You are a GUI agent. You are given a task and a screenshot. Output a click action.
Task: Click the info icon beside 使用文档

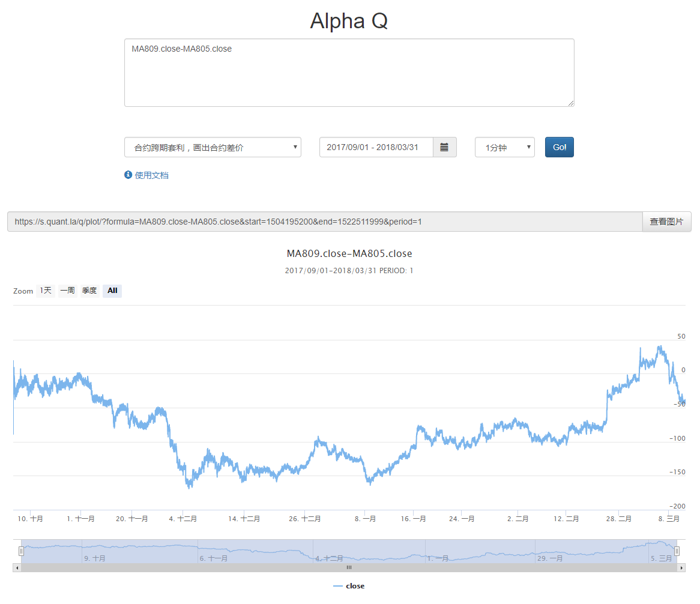128,175
